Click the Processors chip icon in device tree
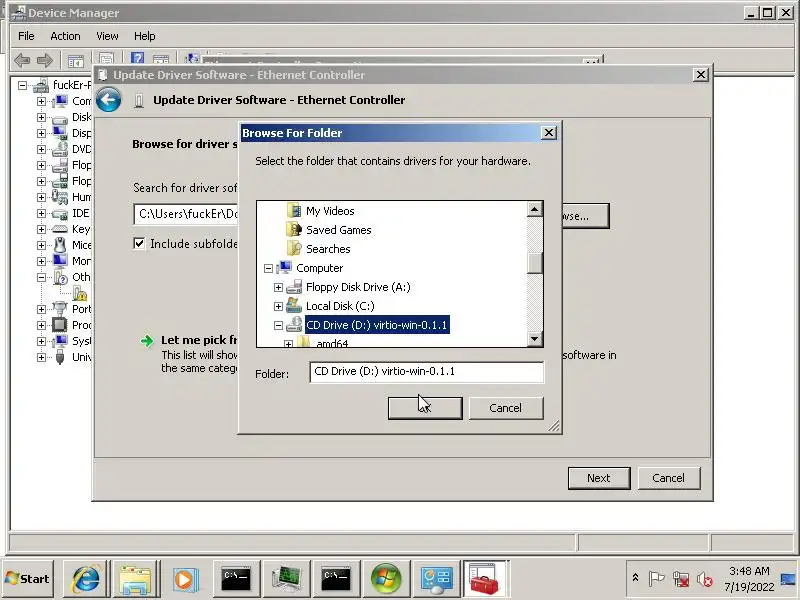 click(60, 324)
